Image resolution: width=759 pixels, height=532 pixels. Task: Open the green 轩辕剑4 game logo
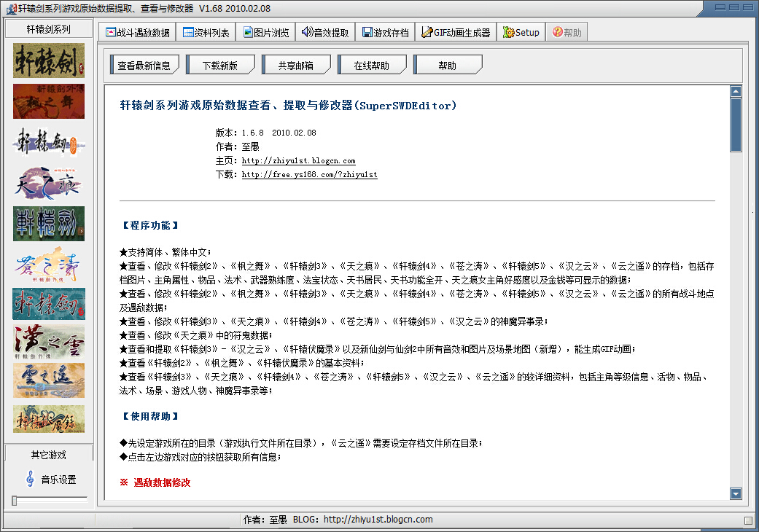49,224
